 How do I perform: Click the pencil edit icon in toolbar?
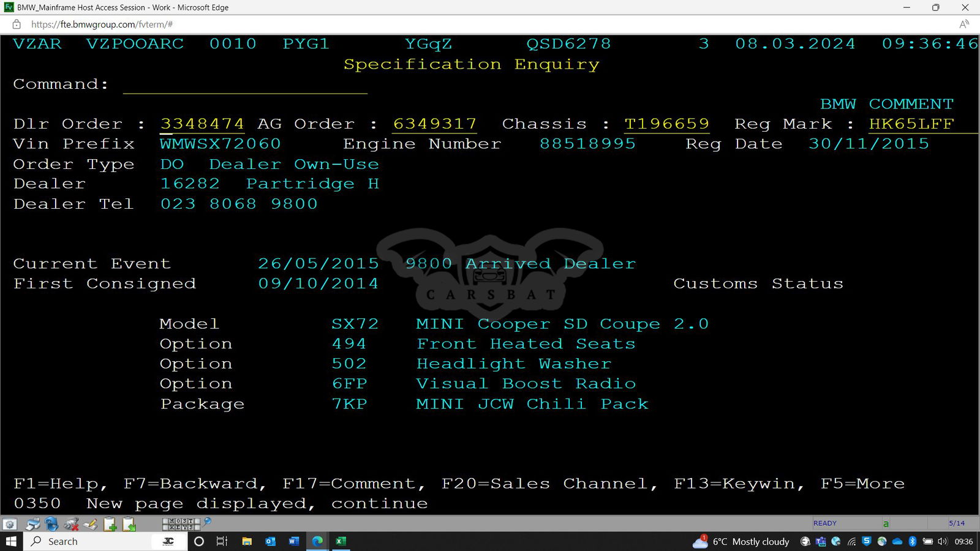click(91, 524)
